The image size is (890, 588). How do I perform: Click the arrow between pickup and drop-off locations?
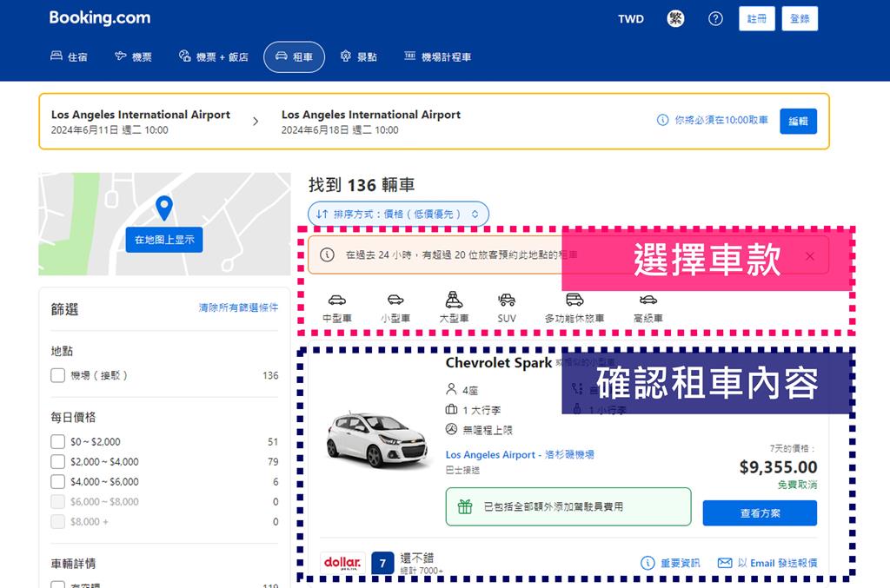[256, 121]
